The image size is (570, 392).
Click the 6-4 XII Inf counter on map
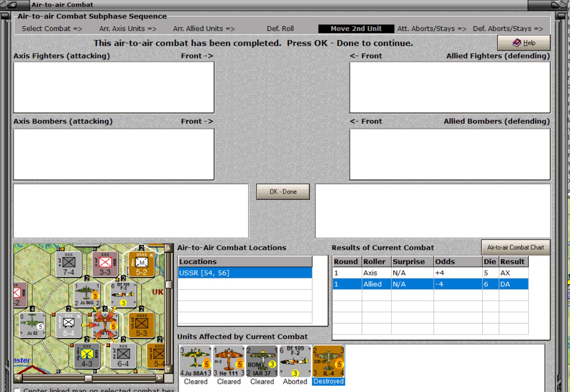123,356
